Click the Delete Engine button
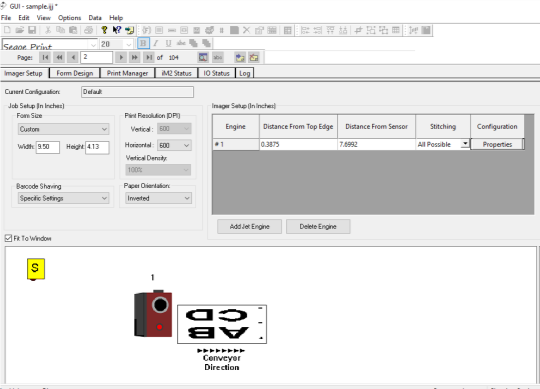This screenshot has height=389, width=540. pos(318,227)
